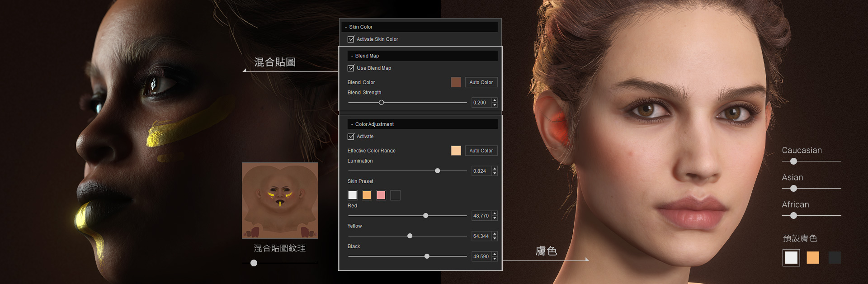Collapse the Blend Map section header

(x=352, y=56)
